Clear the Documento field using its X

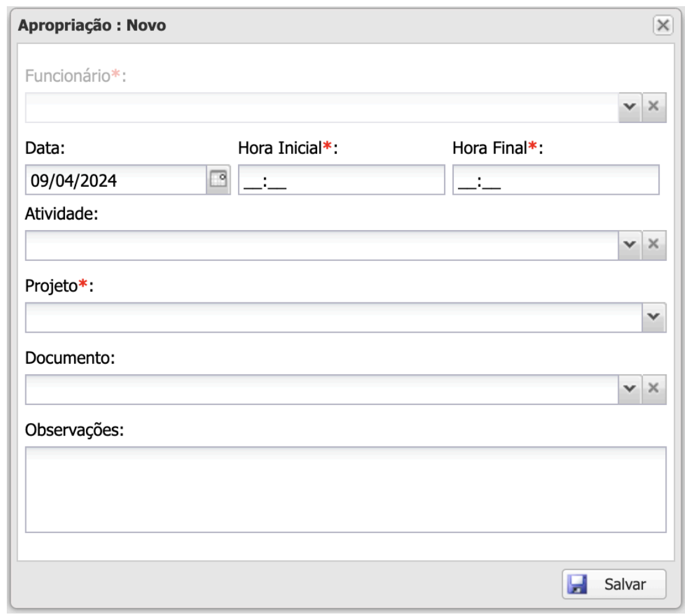655,389
